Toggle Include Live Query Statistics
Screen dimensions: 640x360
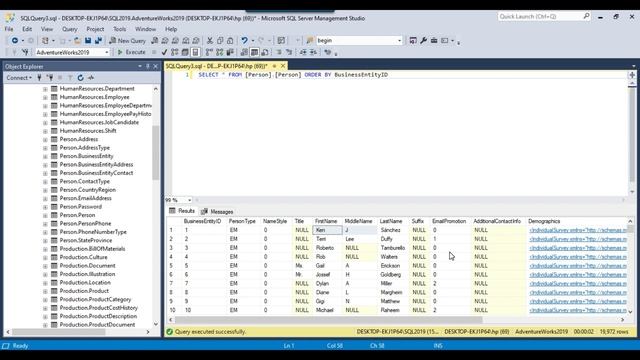[220, 52]
